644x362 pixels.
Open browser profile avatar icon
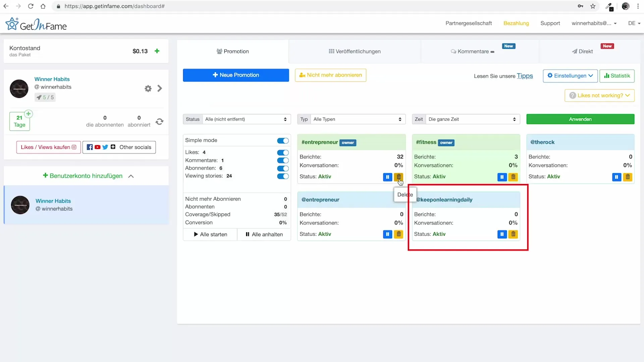626,6
